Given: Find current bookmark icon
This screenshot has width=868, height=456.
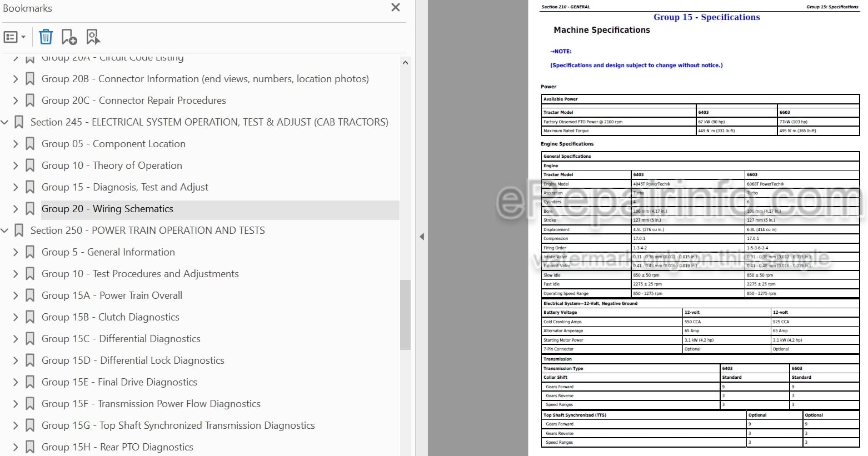Looking at the screenshot, I should point(93,37).
